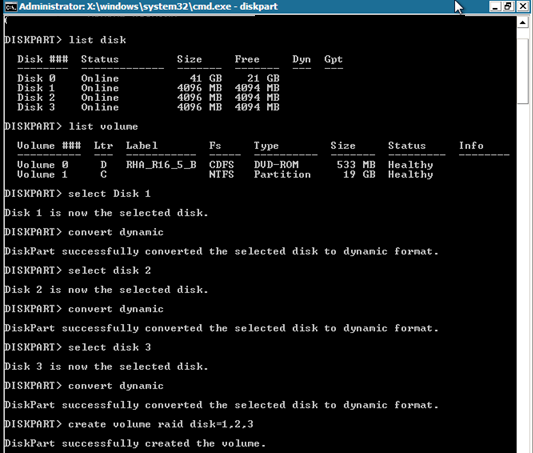
Task: Click the cmd.exe system menu icon
Action: click(x=11, y=6)
